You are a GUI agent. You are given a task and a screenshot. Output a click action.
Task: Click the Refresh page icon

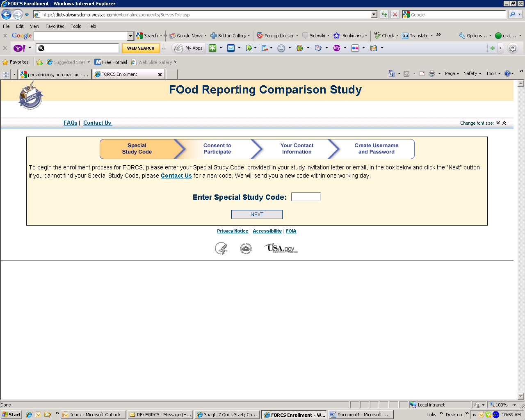[x=384, y=14]
